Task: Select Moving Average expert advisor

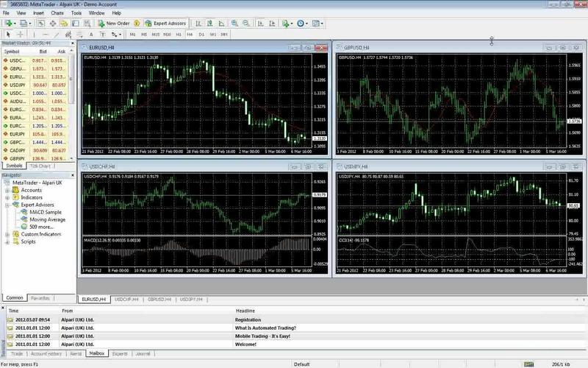Action: point(47,219)
